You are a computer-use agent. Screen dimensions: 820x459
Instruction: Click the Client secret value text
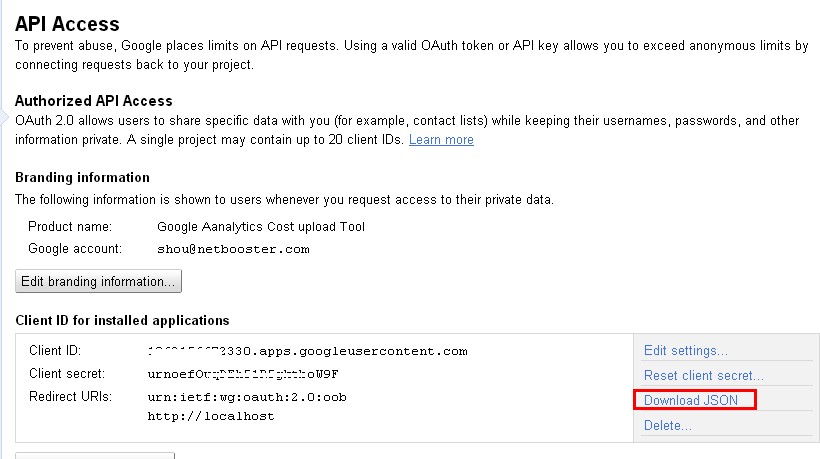click(243, 374)
